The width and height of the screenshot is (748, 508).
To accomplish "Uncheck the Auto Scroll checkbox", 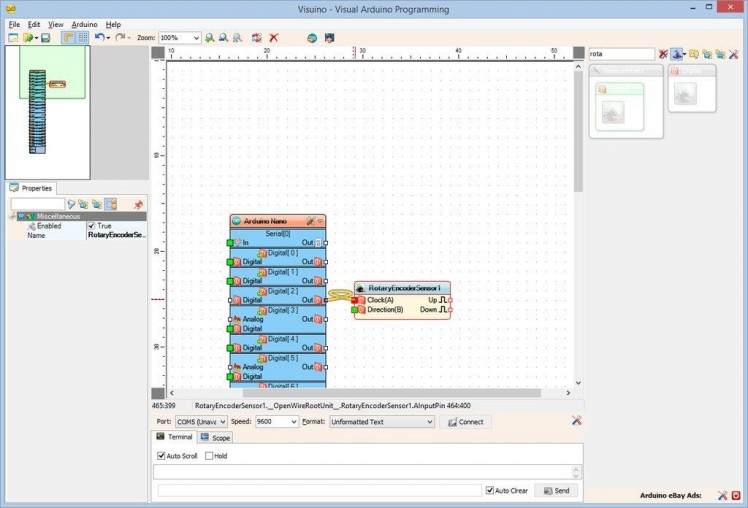I will [x=162, y=456].
